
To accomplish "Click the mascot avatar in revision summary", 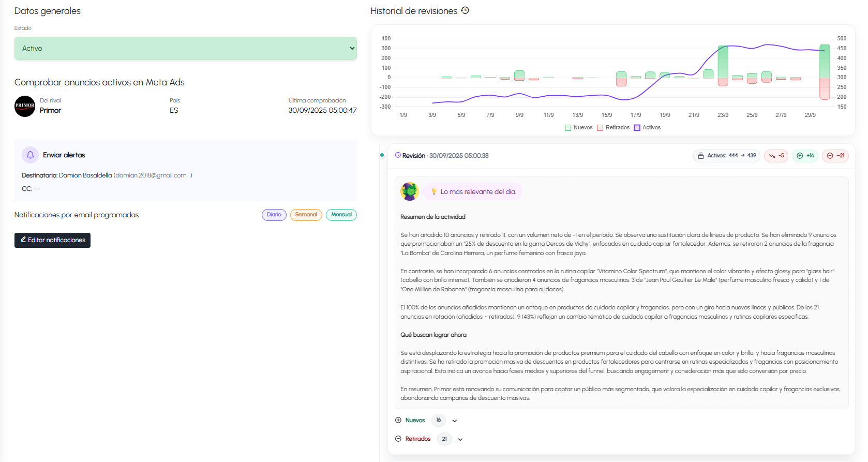I will (410, 191).
